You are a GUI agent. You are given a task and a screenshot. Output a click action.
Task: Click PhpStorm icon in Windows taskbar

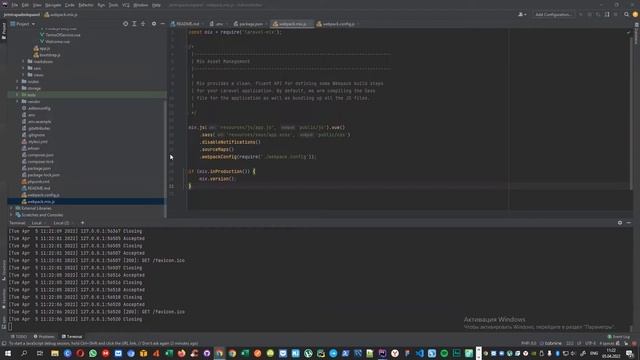[382, 353]
